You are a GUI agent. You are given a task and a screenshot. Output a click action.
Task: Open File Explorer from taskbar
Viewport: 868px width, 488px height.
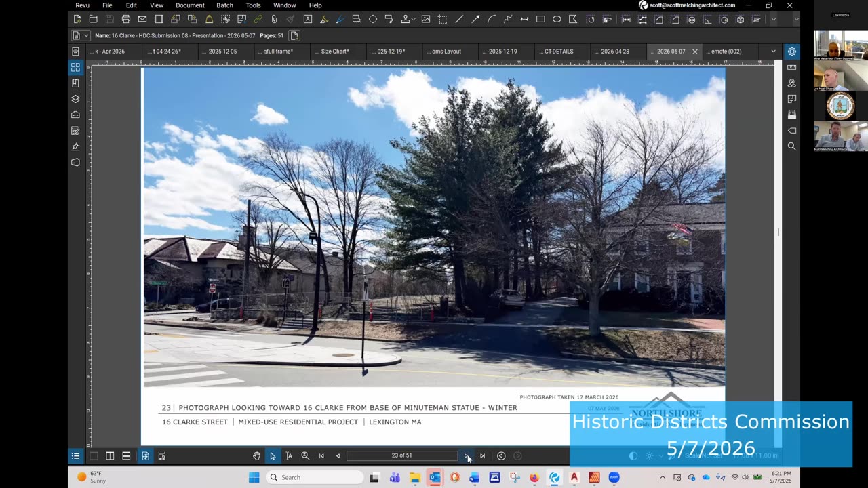point(414,477)
